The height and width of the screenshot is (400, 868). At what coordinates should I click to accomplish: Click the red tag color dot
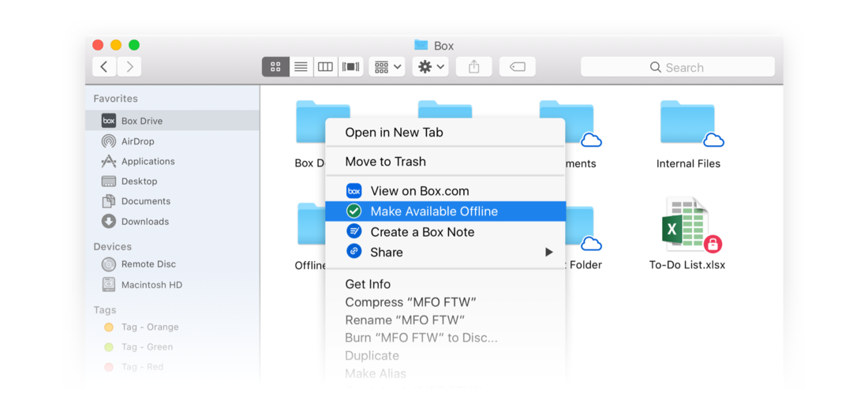click(109, 367)
